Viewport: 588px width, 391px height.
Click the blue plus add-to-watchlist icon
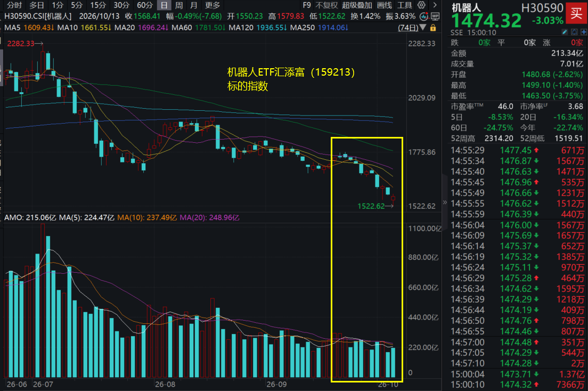(584, 32)
